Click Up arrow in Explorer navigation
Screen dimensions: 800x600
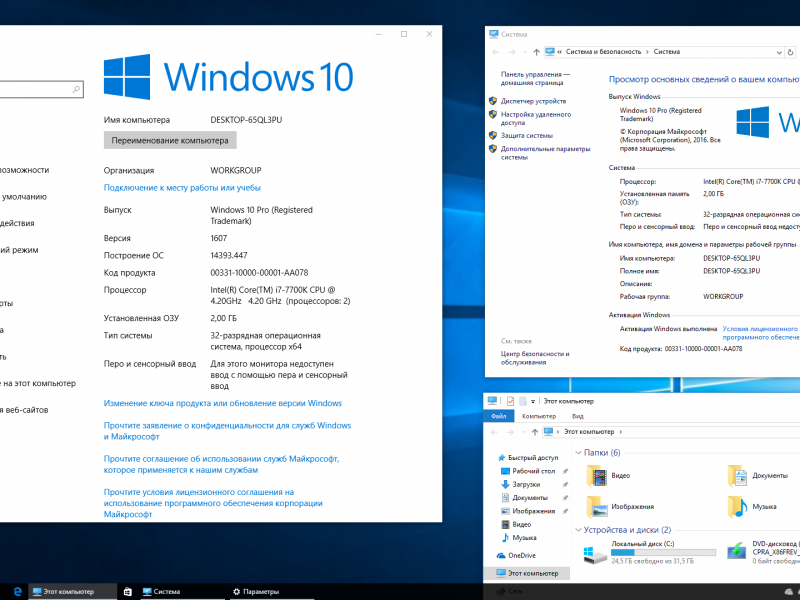[x=535, y=432]
